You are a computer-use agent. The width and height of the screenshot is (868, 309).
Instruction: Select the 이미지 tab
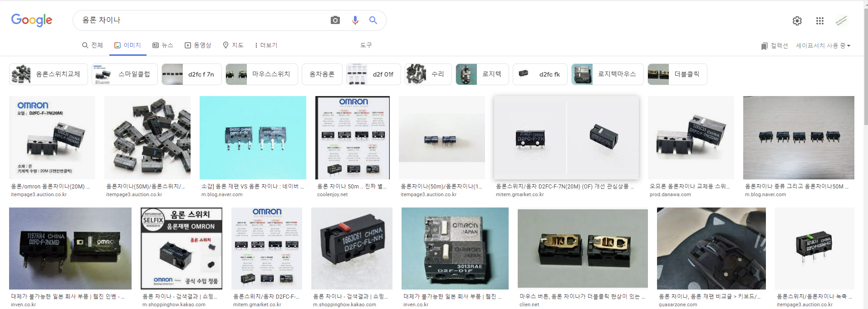pyautogui.click(x=128, y=45)
